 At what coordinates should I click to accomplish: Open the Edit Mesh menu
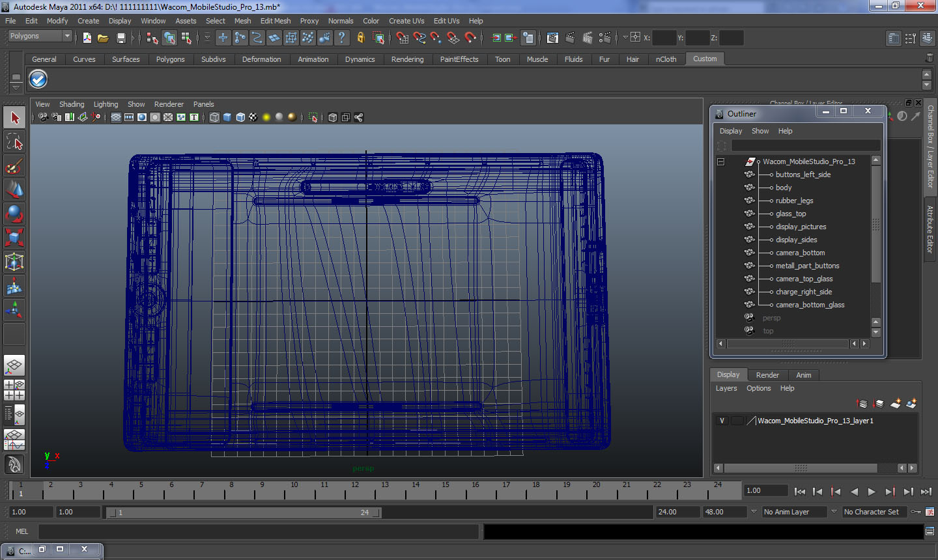pos(276,21)
